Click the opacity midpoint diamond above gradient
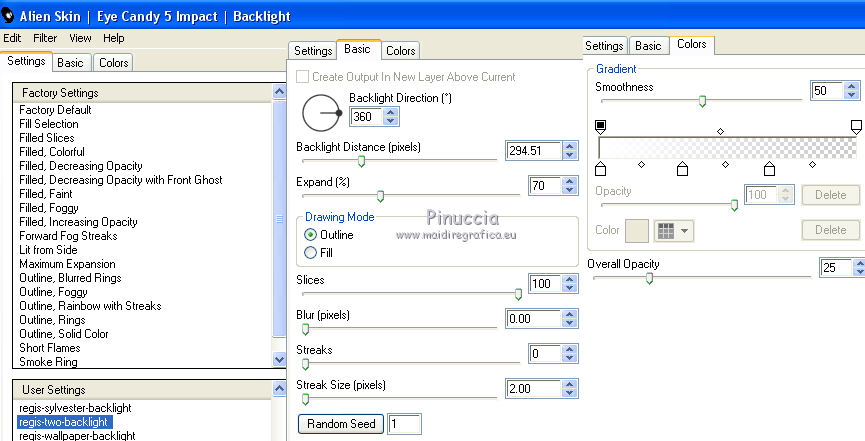The image size is (865, 441). click(720, 131)
